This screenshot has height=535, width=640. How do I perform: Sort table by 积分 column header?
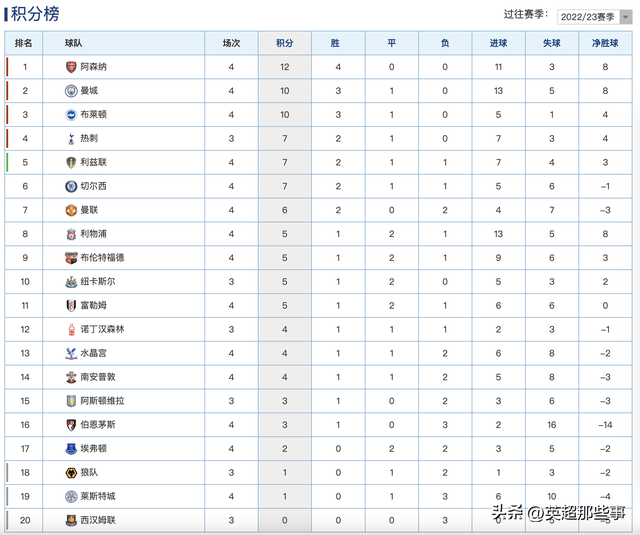pyautogui.click(x=284, y=43)
